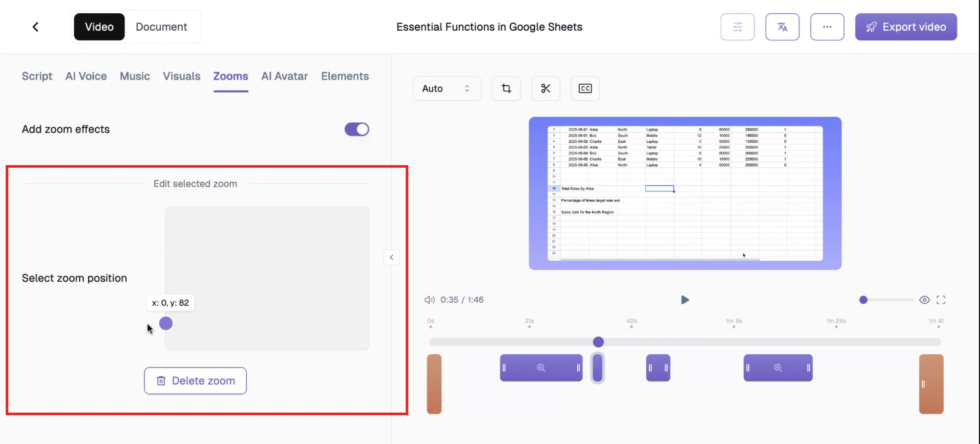This screenshot has width=980, height=444.
Task: Click the Export video button
Action: pyautogui.click(x=905, y=27)
